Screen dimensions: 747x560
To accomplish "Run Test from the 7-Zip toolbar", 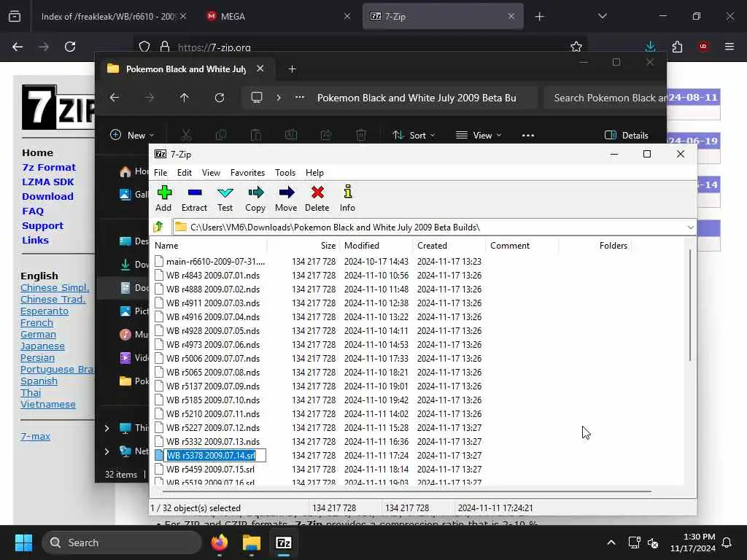I will [x=225, y=198].
